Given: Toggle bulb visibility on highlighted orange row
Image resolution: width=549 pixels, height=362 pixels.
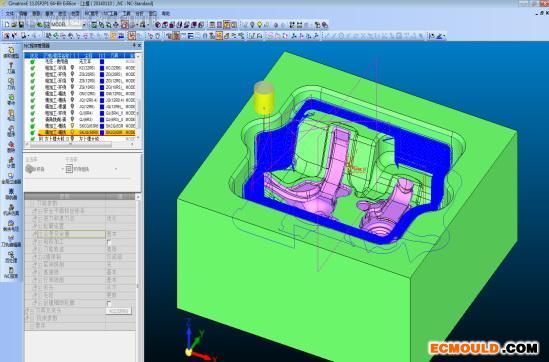Looking at the screenshot, I should (72, 133).
